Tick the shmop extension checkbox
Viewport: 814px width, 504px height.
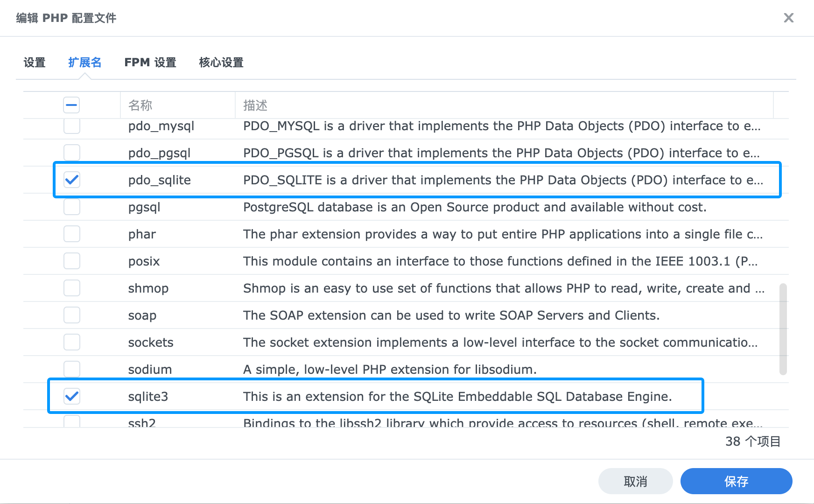pyautogui.click(x=72, y=288)
